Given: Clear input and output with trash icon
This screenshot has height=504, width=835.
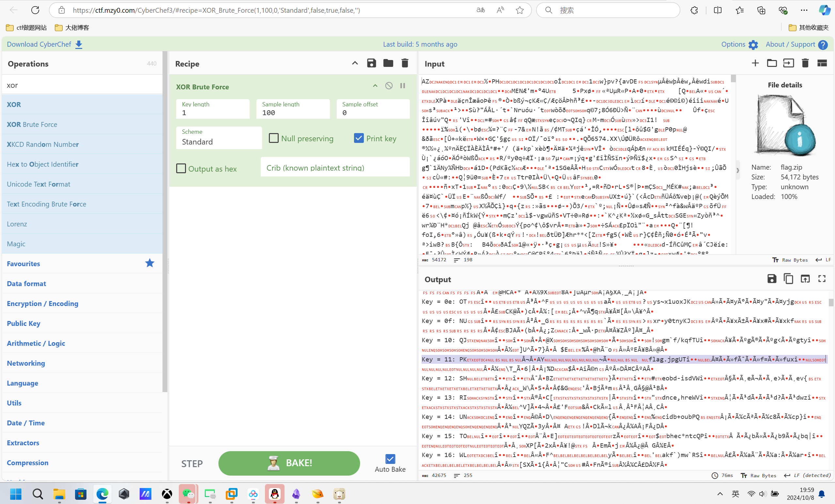Looking at the screenshot, I should coord(805,63).
